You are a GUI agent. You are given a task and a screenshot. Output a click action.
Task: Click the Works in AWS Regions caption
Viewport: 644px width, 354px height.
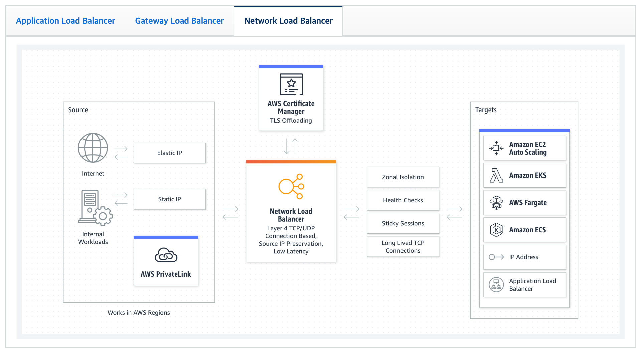pyautogui.click(x=139, y=313)
